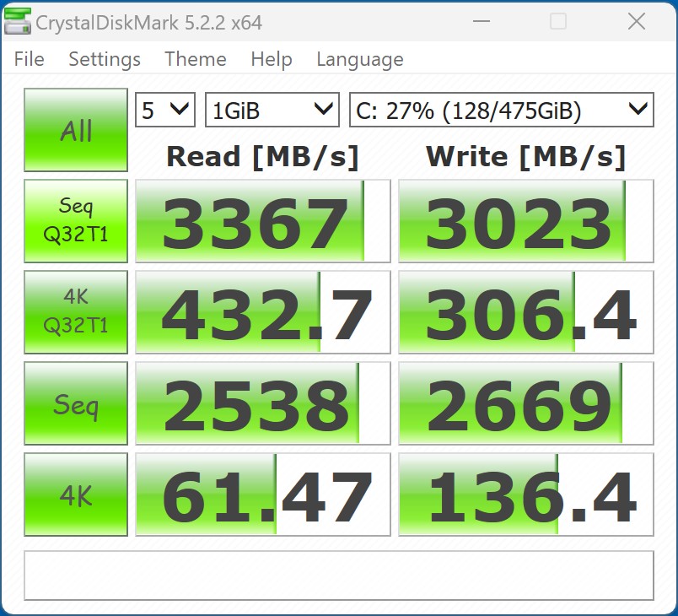
Task: Click the Seq read result 2538
Action: pos(263,403)
